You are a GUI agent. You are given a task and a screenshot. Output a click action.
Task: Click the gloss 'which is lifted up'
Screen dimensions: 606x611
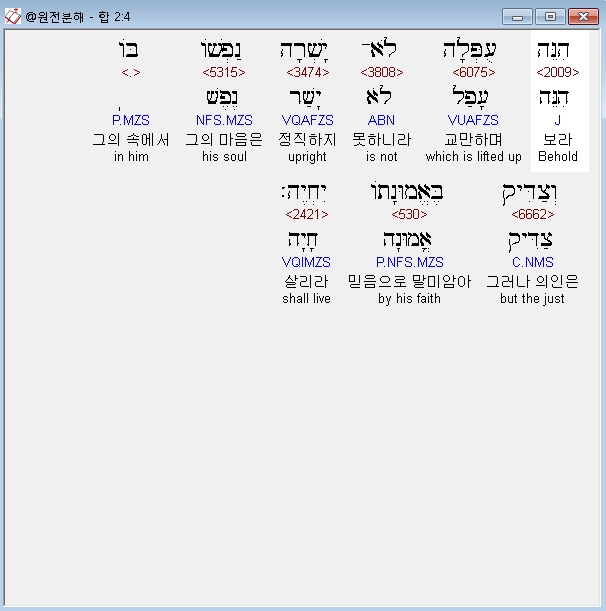tap(473, 156)
